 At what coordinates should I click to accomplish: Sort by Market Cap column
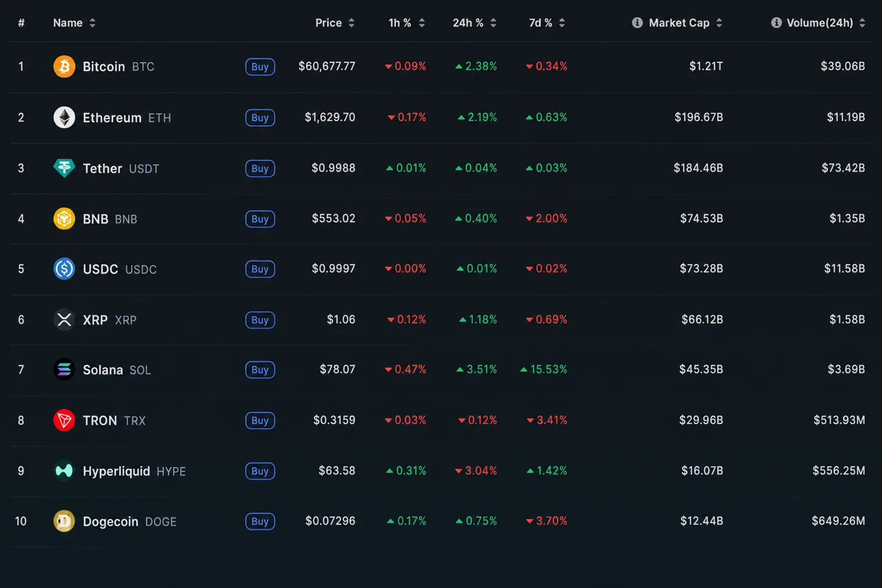click(685, 23)
